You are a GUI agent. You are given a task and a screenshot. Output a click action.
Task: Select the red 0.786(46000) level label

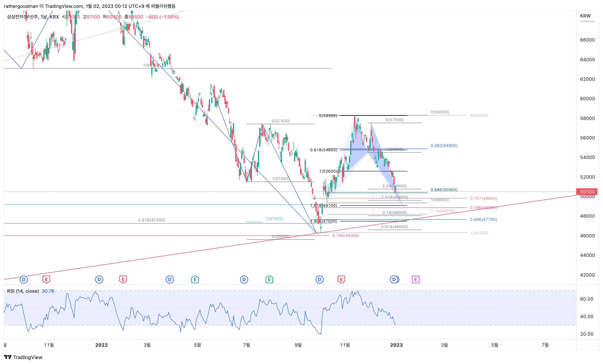(345, 236)
